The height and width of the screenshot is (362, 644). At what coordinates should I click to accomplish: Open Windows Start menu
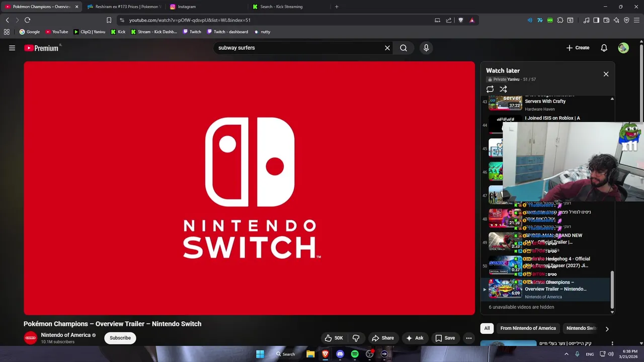[x=260, y=354]
